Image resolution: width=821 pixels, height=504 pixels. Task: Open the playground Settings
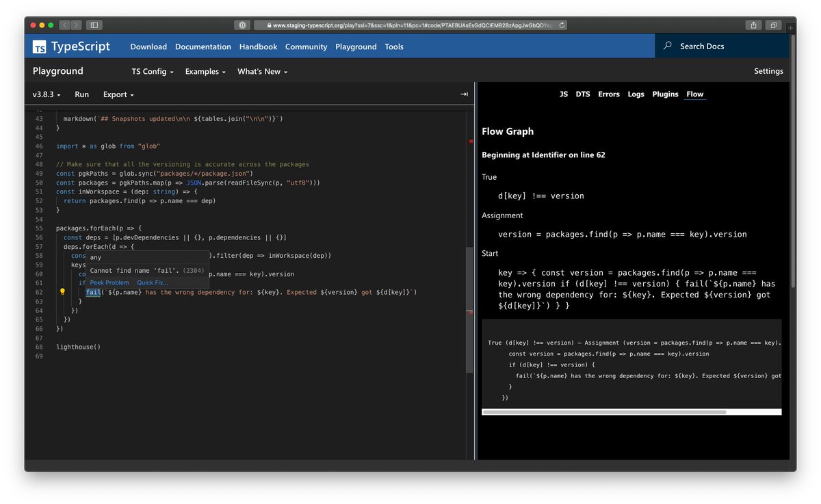768,71
